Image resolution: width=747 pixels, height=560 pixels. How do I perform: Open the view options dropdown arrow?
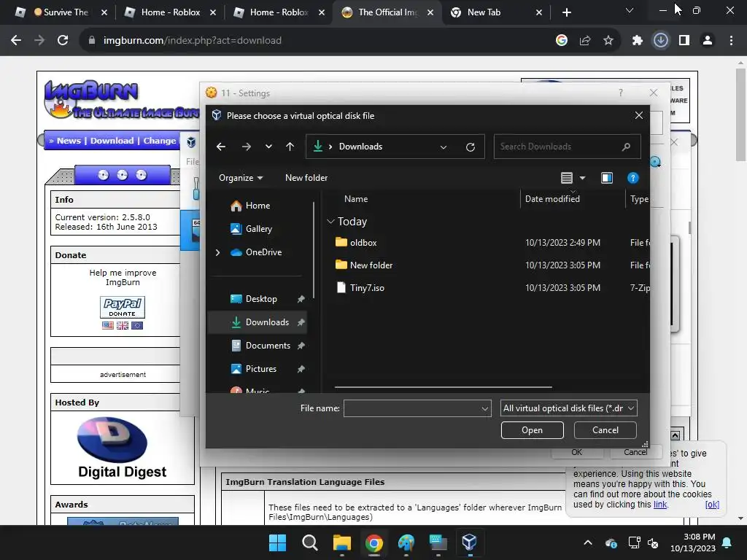(x=582, y=178)
